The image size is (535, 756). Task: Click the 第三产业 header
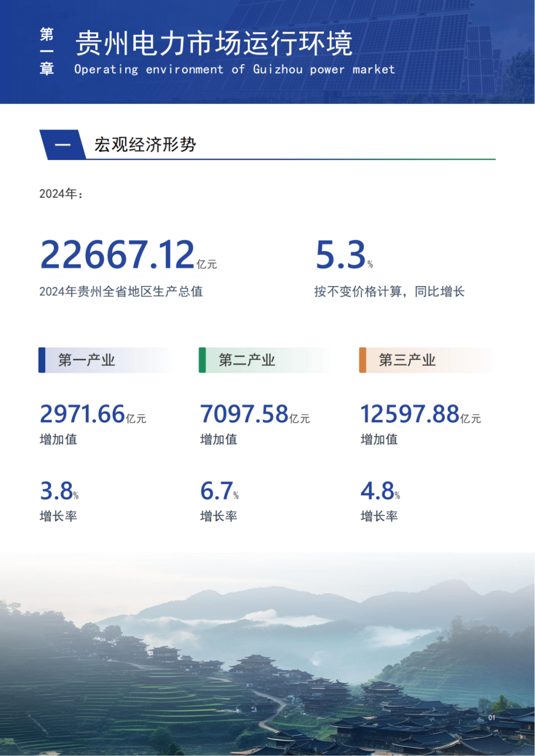coord(407,360)
